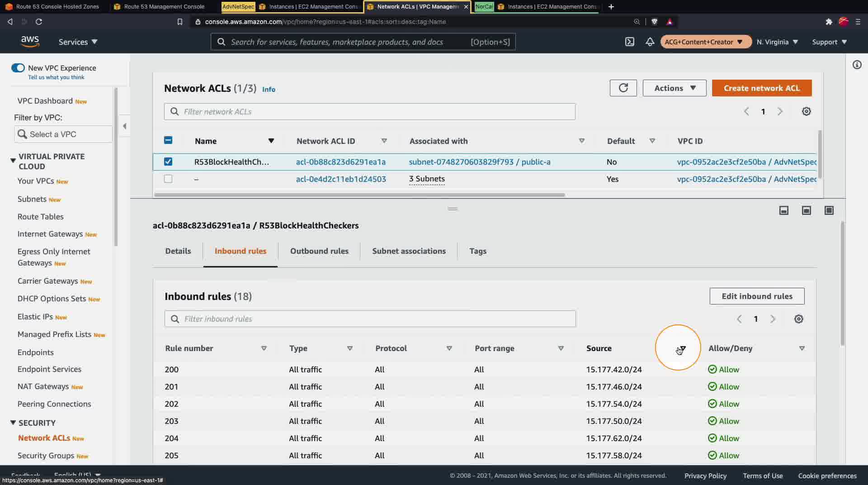Viewport: 868px width, 485px height.
Task: Go to next inbound rules page
Action: coord(773,319)
